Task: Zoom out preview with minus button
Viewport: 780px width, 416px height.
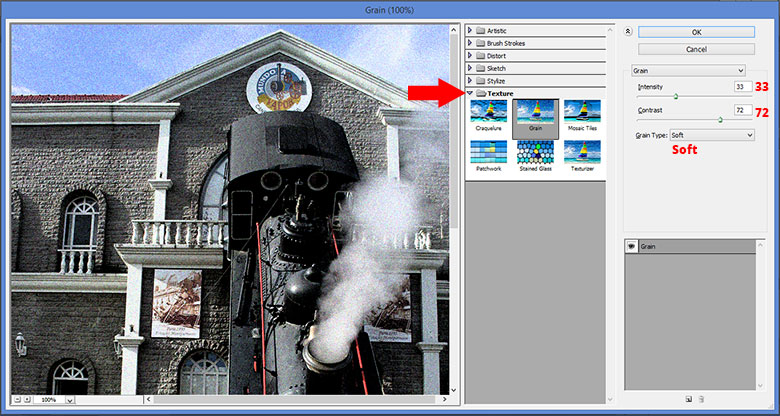Action: 17,399
